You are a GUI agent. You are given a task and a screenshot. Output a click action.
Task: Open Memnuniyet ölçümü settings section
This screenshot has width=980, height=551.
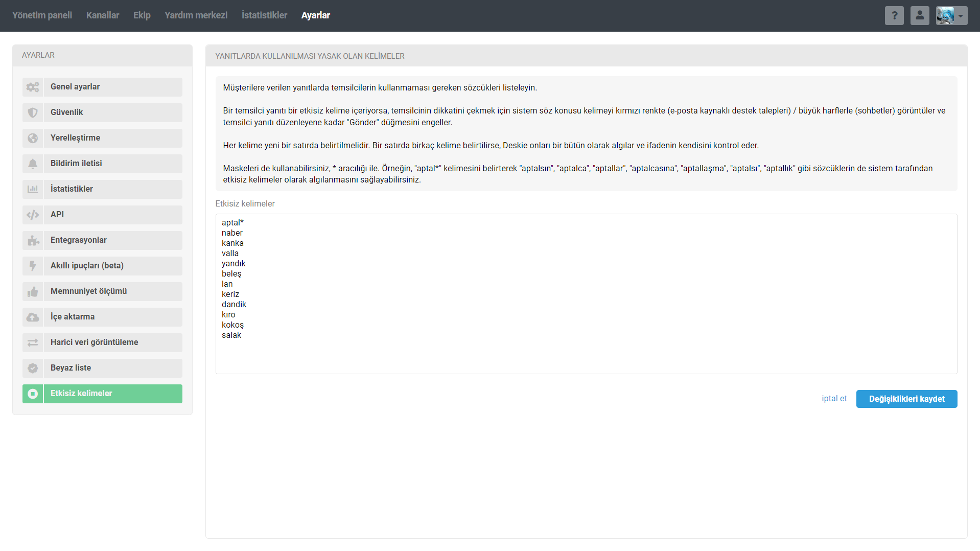102,291
